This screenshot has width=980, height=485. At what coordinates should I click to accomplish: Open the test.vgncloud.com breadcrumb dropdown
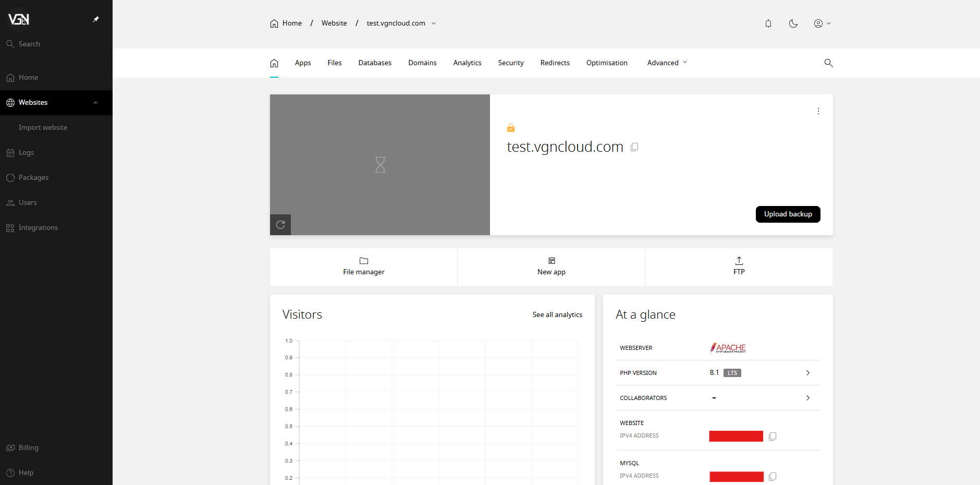coord(434,23)
